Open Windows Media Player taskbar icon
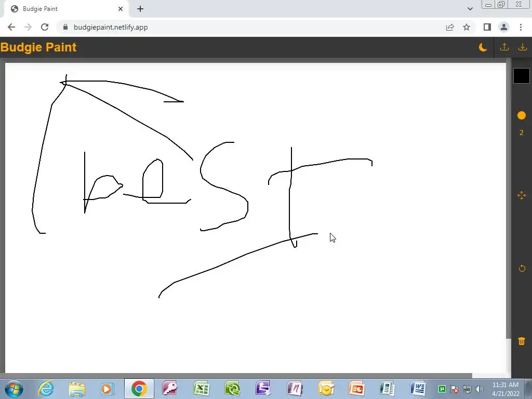The image size is (532, 399). (107, 389)
